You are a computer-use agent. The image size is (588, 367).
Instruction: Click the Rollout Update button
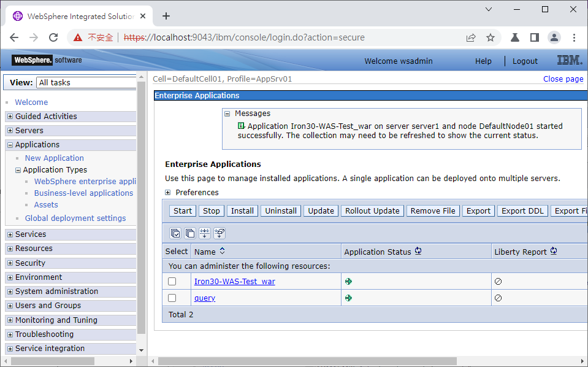(x=372, y=211)
